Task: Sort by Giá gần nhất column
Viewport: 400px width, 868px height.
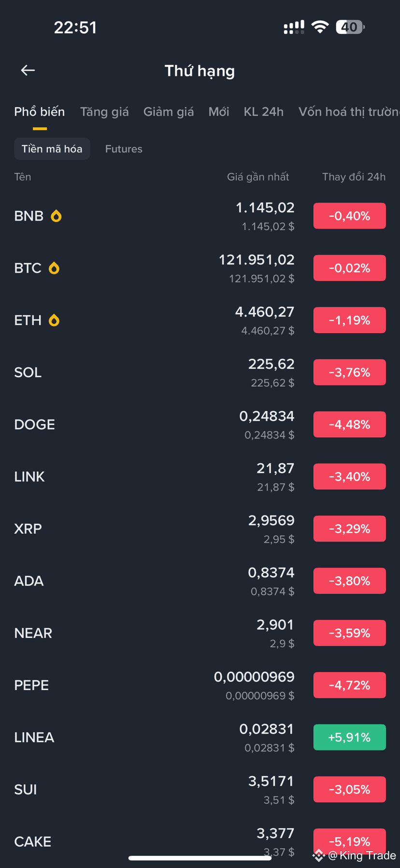Action: [258, 177]
